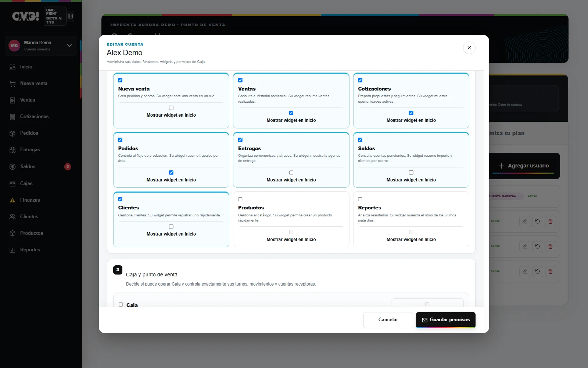Check Saldos widget en Inicio
The height and width of the screenshot is (368, 588).
point(411,173)
